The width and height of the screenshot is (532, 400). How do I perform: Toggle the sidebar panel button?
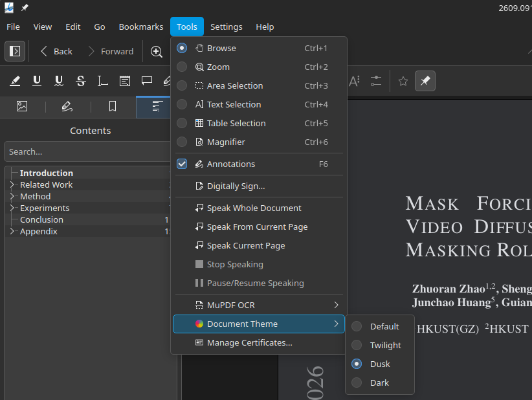15,51
